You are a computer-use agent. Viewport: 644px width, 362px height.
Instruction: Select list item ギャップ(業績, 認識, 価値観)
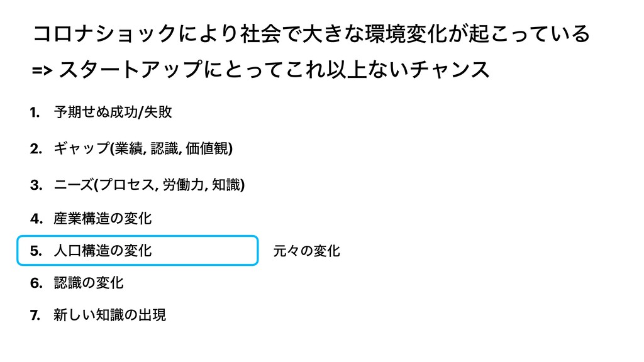(x=143, y=148)
